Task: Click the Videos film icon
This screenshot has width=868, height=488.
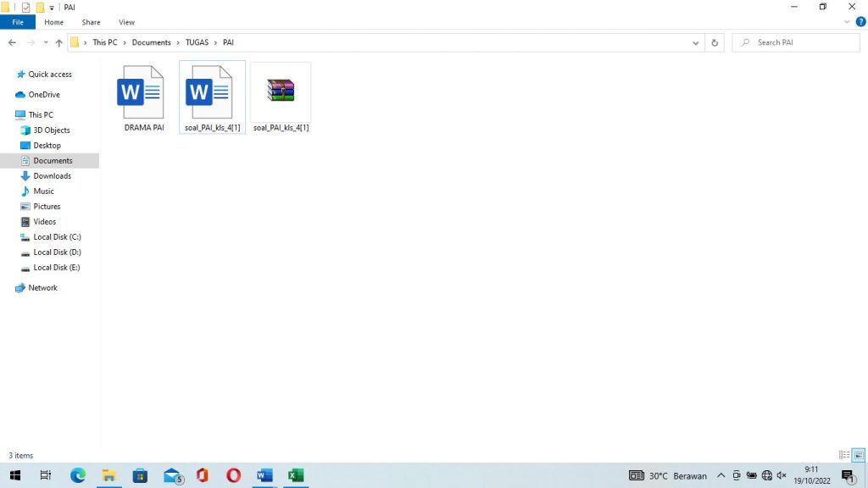Action: click(x=25, y=222)
